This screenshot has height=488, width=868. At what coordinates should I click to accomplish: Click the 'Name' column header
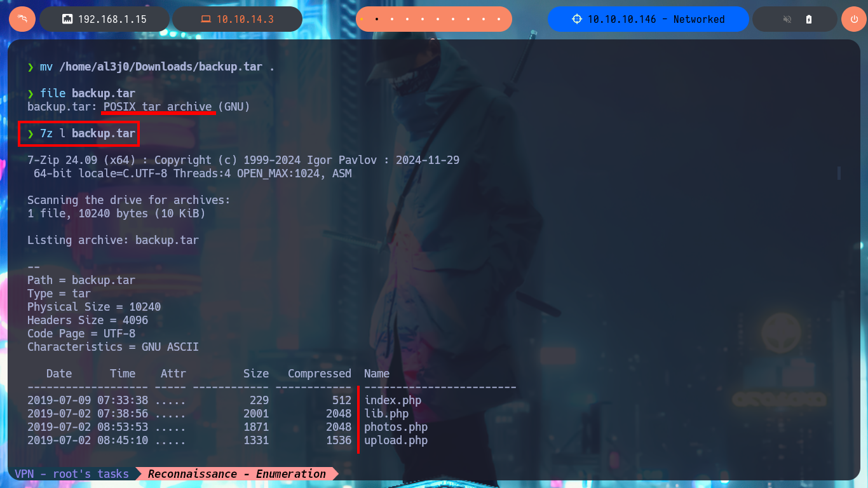377,374
